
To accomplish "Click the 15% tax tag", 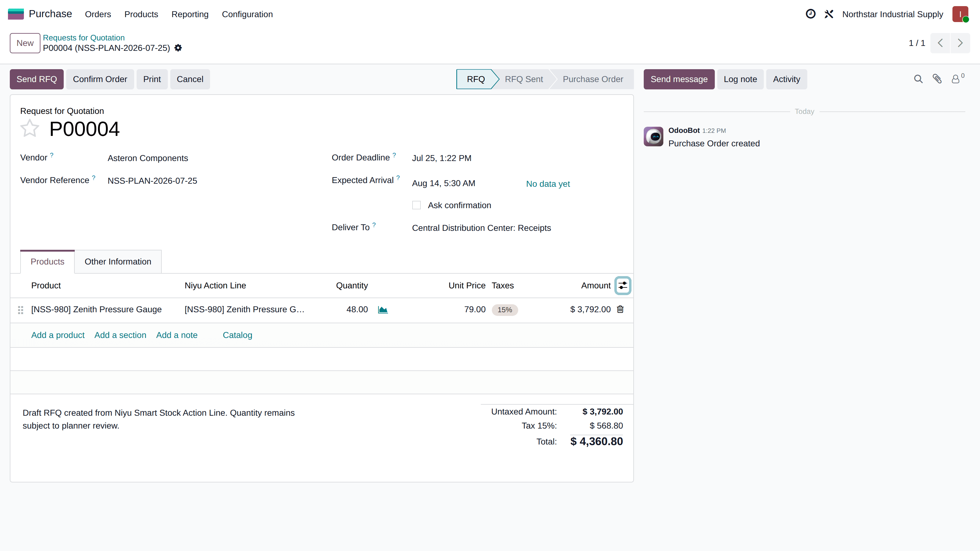I will (504, 310).
